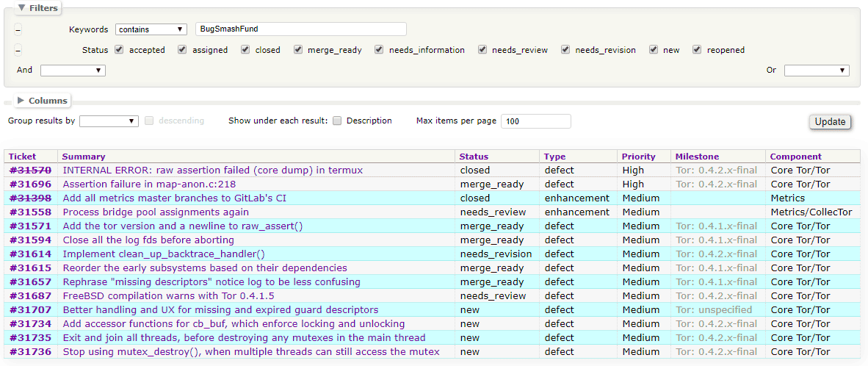Remove the Keywords filter with minus button
Screen dimensions: 868x366
pos(18,30)
